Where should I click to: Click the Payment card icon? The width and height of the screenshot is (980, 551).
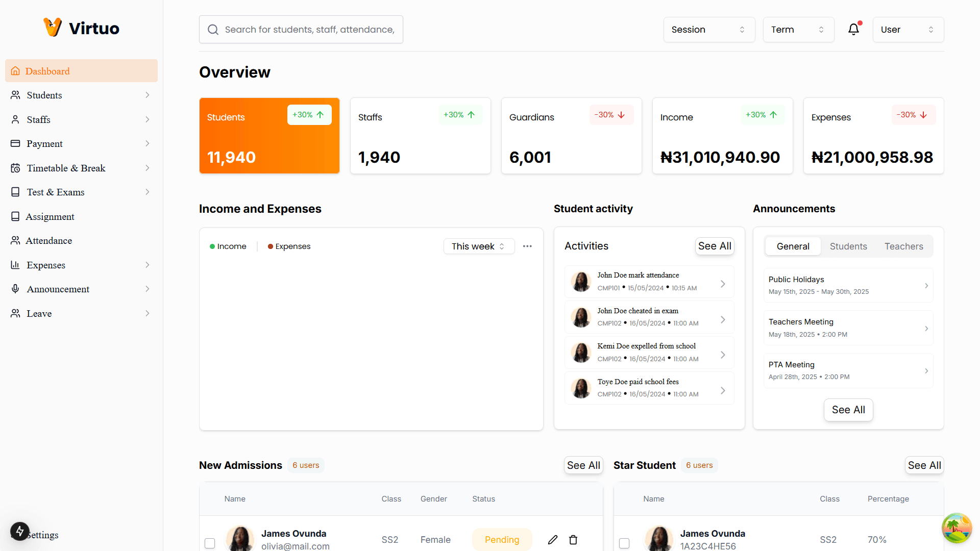coord(15,143)
